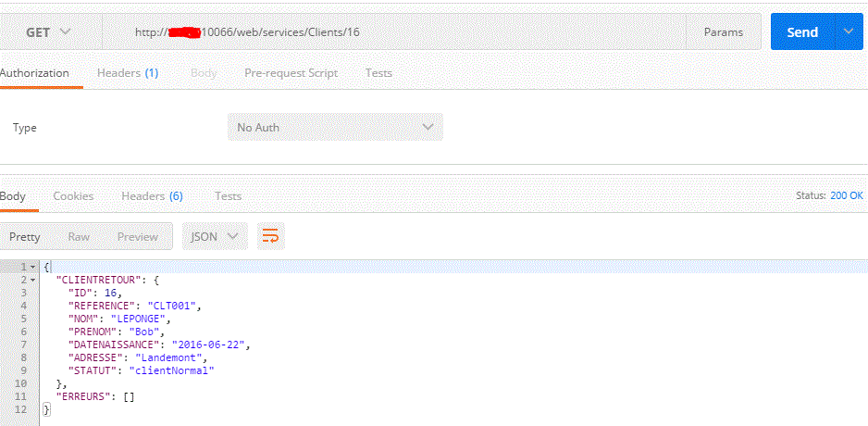Click the "CLT001" reference value
Screen dimensions: 868x426
pos(171,306)
